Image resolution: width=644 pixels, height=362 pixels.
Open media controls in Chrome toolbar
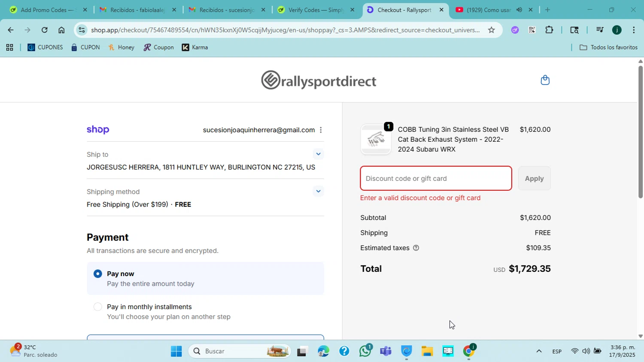[600, 30]
